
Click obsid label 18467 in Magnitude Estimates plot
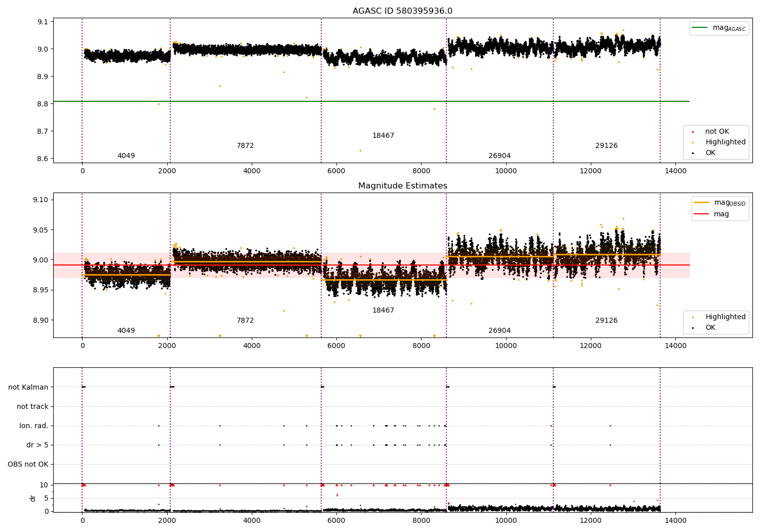[x=383, y=311]
